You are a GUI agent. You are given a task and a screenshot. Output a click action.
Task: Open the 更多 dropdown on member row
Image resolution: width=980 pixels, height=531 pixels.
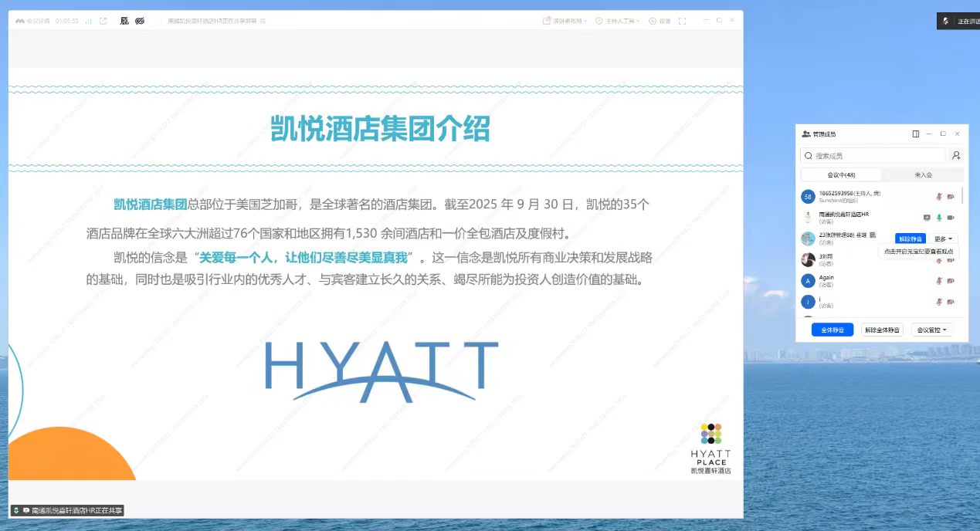pyautogui.click(x=944, y=238)
